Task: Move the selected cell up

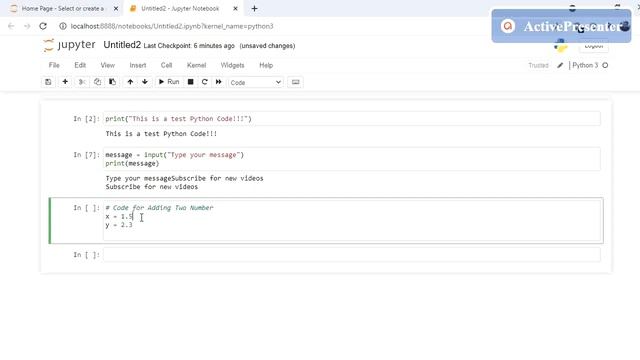Action: coord(130,82)
